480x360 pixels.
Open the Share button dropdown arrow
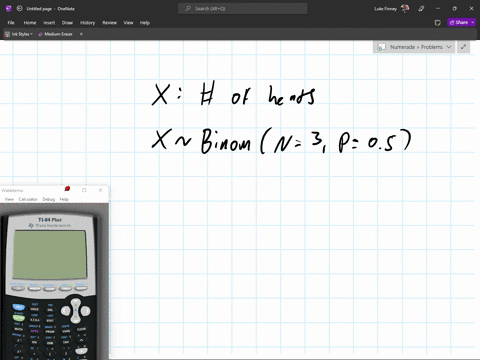(473, 22)
